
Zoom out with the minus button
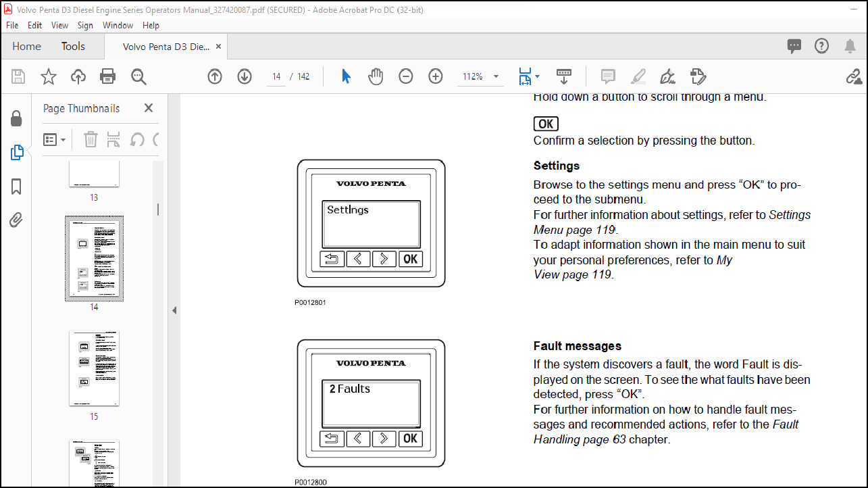406,76
